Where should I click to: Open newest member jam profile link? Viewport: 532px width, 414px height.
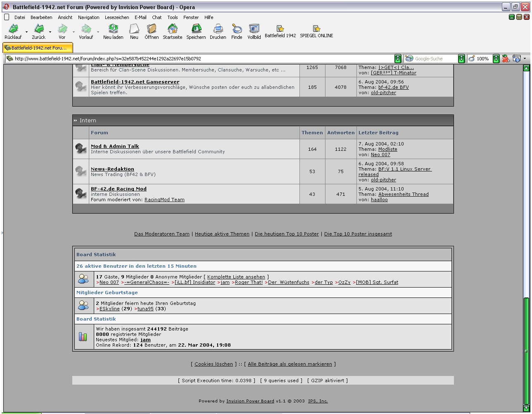pyautogui.click(x=145, y=340)
